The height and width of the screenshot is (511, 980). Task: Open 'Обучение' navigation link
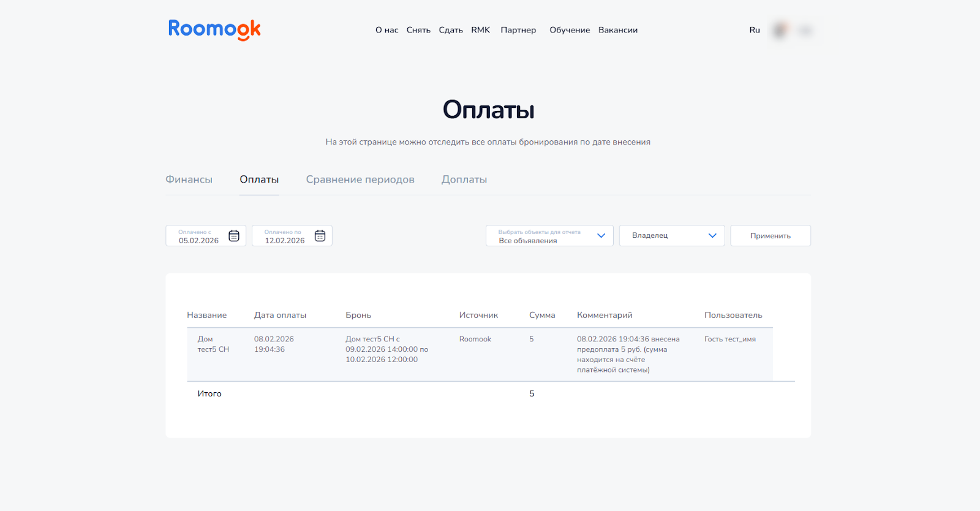[x=570, y=30]
